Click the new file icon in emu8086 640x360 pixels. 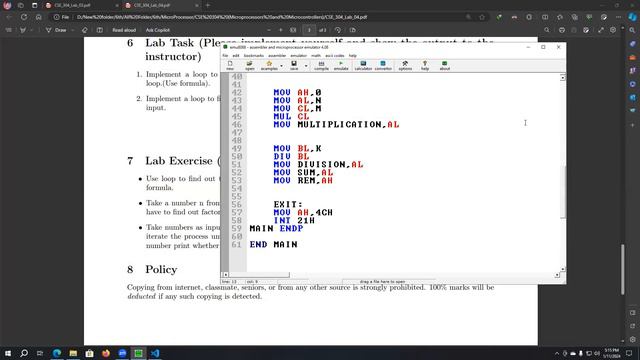(x=230, y=65)
